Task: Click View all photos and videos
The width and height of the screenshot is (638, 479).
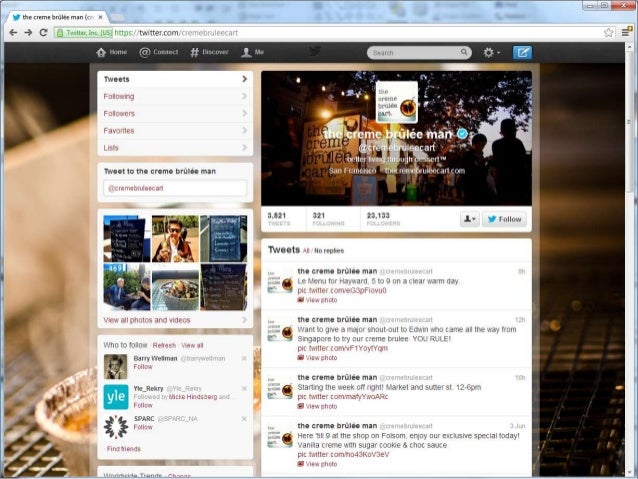Action: point(147,320)
